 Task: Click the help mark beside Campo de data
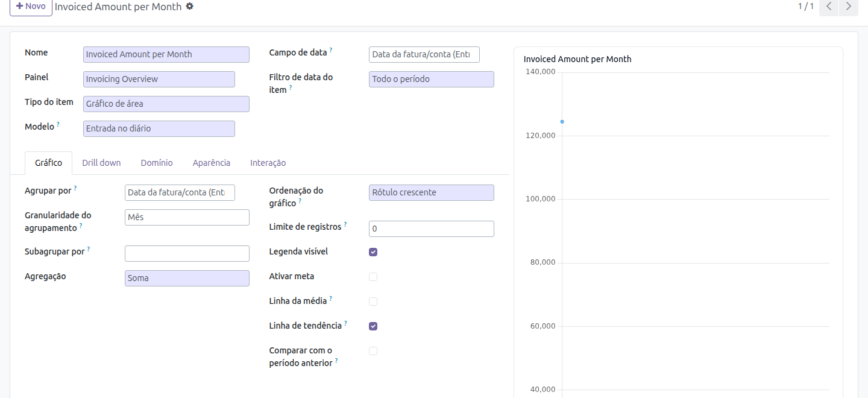(x=331, y=50)
